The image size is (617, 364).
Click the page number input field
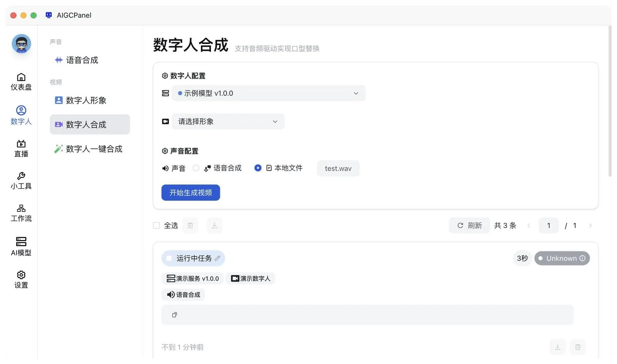[549, 225]
